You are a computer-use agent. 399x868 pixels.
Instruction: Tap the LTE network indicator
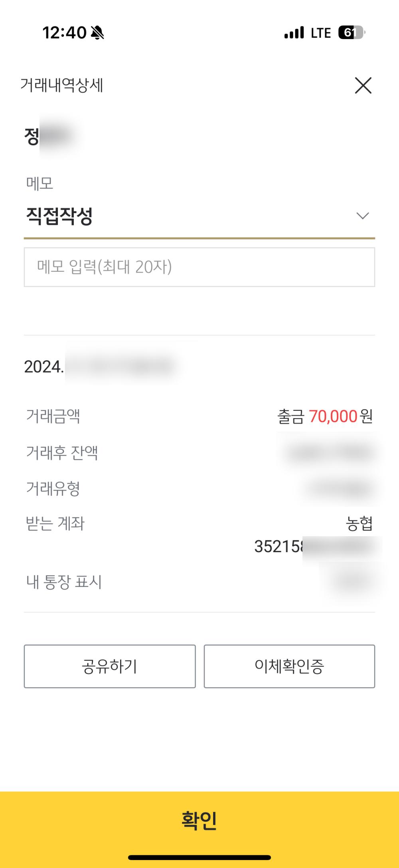321,33
